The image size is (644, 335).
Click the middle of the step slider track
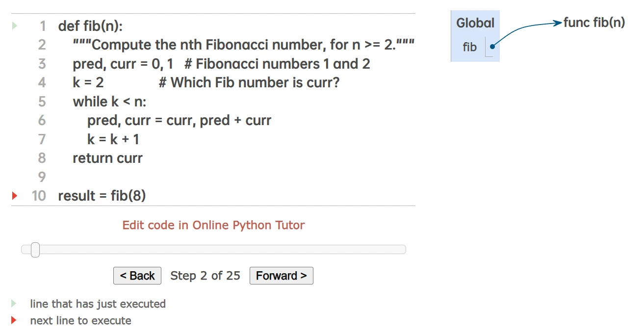(213, 250)
